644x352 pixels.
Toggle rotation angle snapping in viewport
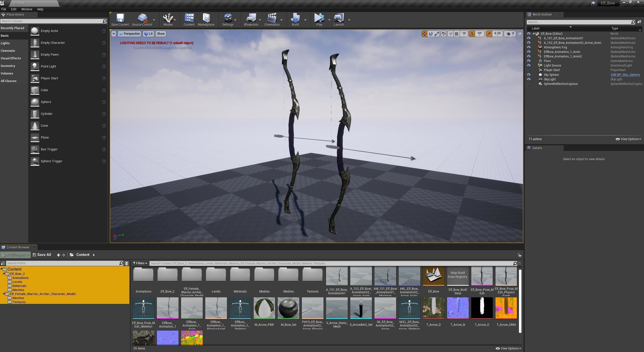click(x=472, y=34)
